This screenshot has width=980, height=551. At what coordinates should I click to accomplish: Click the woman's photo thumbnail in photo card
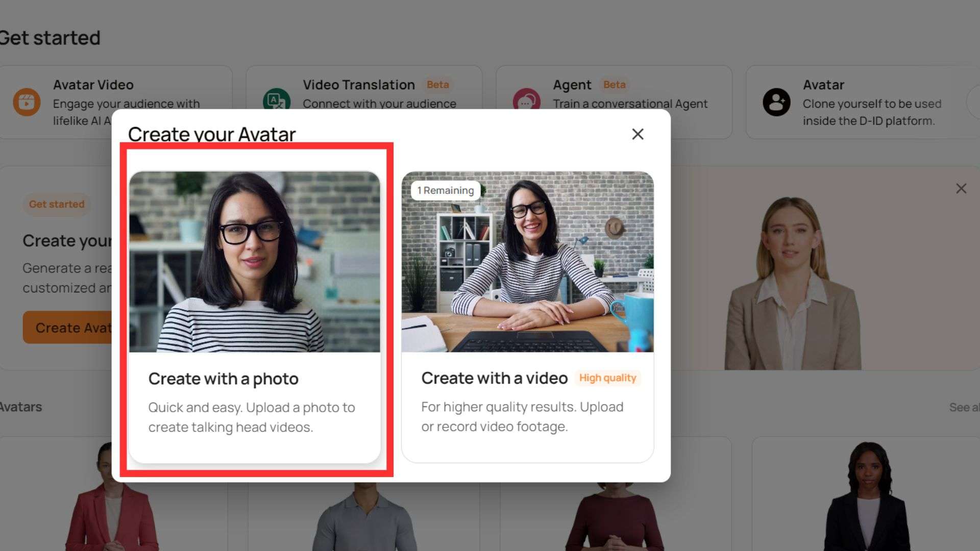pyautogui.click(x=254, y=261)
